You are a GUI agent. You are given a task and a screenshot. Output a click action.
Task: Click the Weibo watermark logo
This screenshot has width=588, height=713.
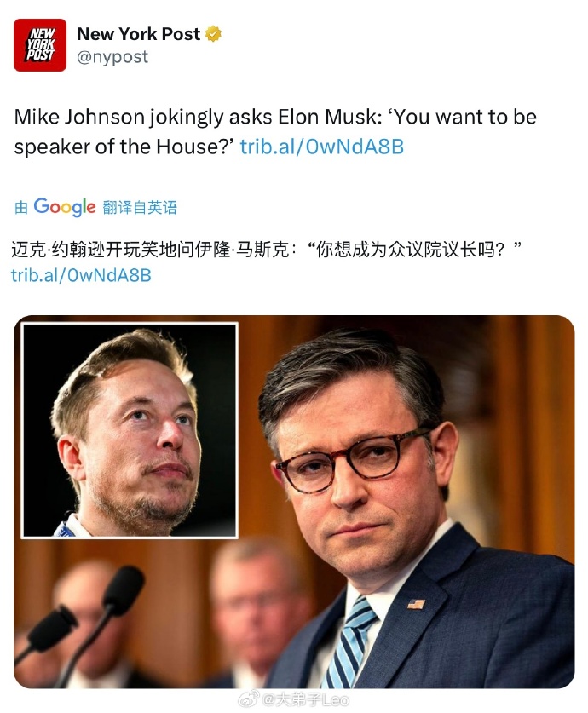pyautogui.click(x=250, y=699)
